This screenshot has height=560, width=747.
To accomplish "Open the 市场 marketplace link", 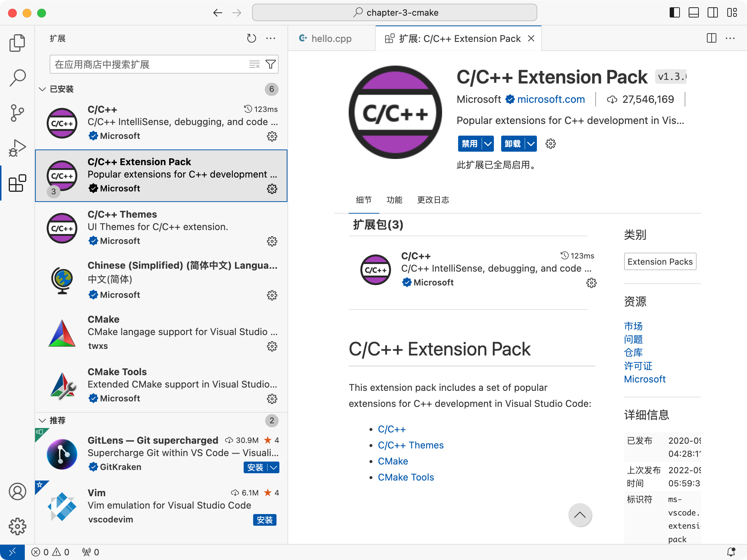I will pyautogui.click(x=633, y=326).
